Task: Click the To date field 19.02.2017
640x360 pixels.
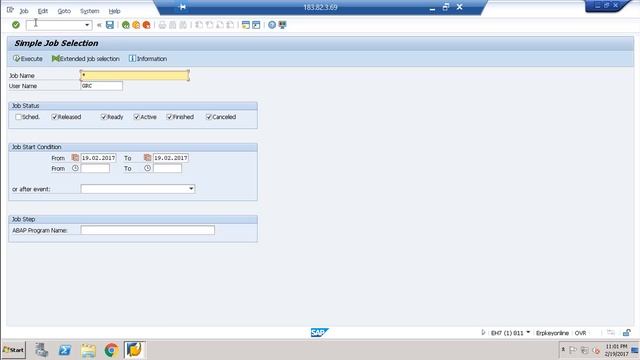Action: [x=171, y=158]
